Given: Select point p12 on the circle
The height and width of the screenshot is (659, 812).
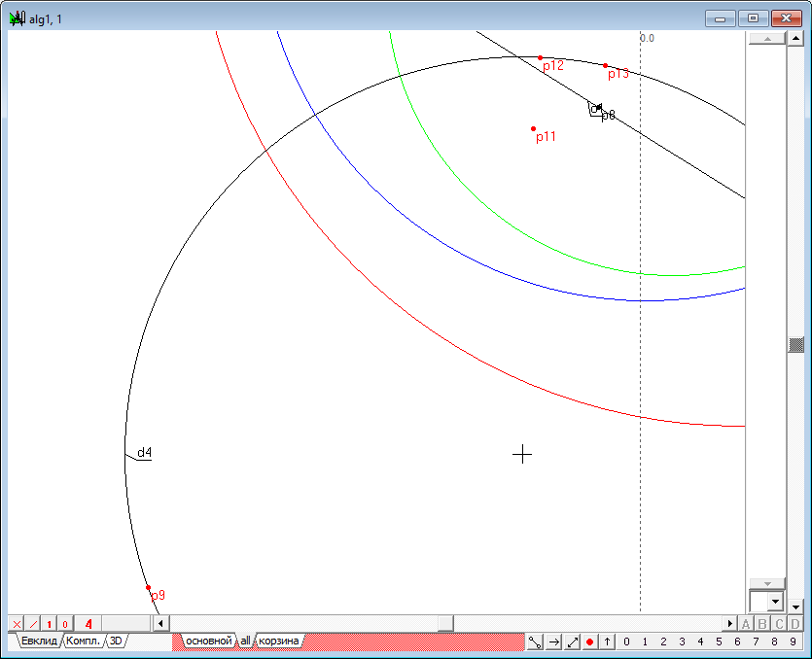Looking at the screenshot, I should pos(540,58).
